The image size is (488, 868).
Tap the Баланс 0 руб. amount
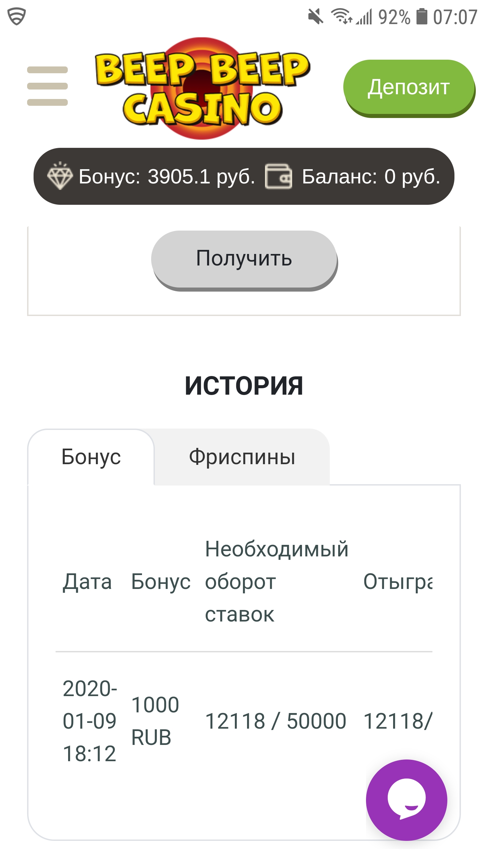371,176
